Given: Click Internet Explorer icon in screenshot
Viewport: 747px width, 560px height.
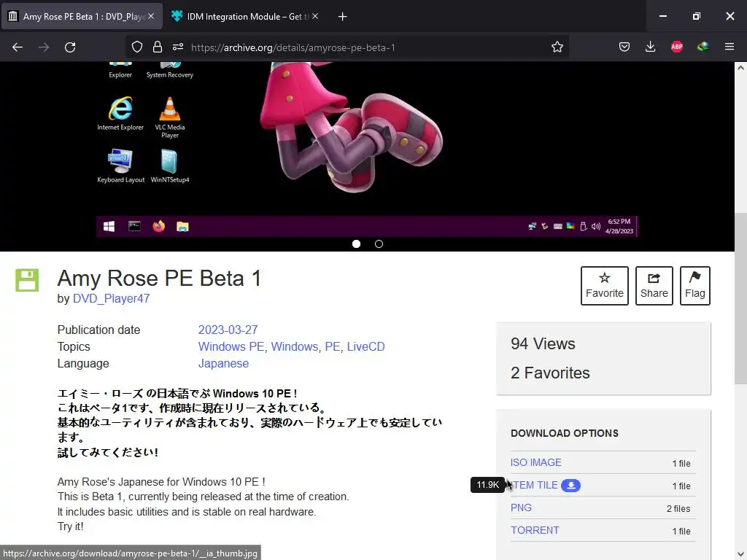Looking at the screenshot, I should point(120,113).
